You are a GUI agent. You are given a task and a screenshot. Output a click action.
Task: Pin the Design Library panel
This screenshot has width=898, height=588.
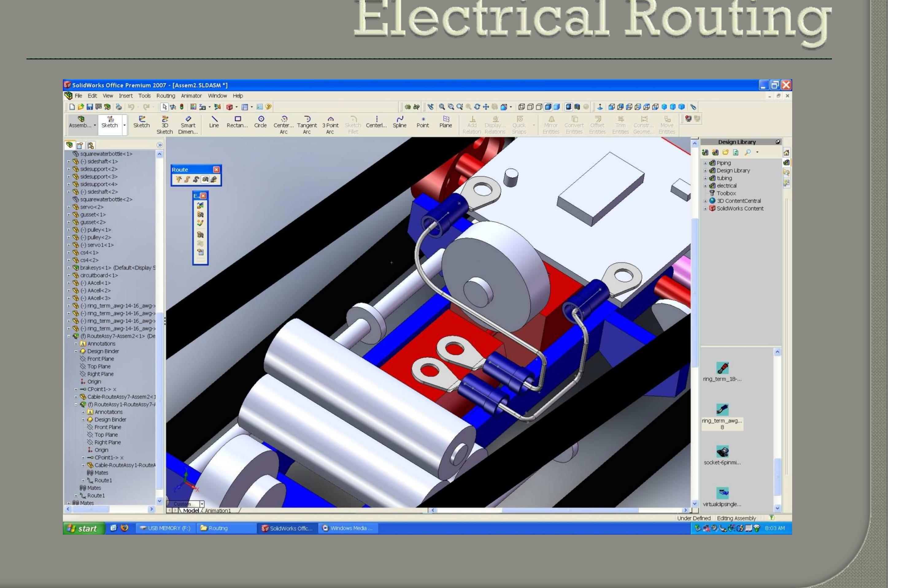[778, 142]
